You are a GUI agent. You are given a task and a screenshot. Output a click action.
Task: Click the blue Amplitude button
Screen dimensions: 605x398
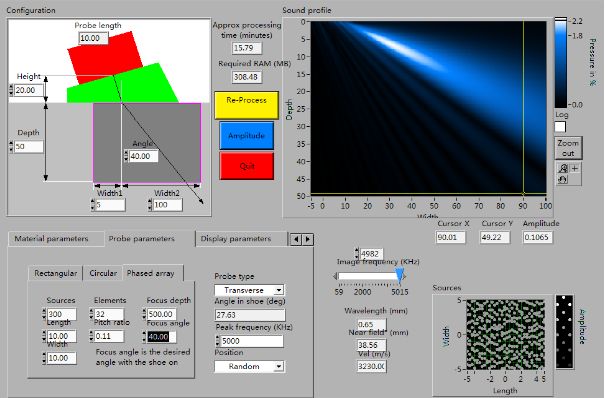click(x=247, y=135)
